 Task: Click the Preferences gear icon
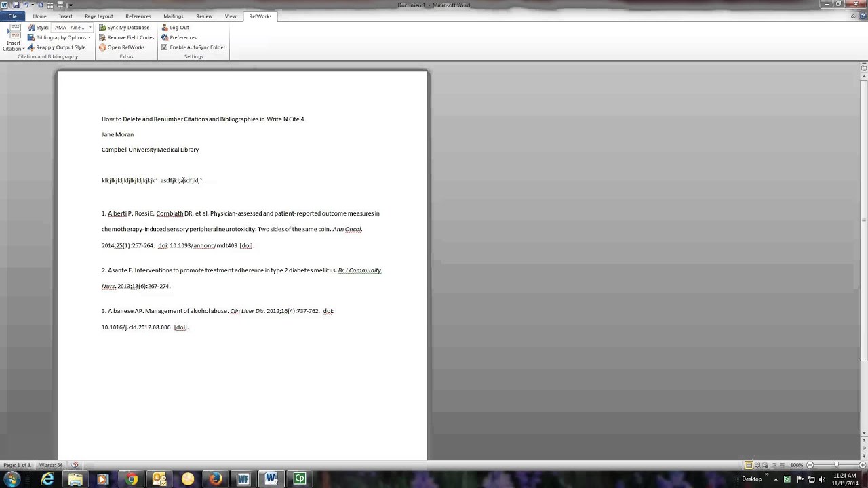click(165, 38)
